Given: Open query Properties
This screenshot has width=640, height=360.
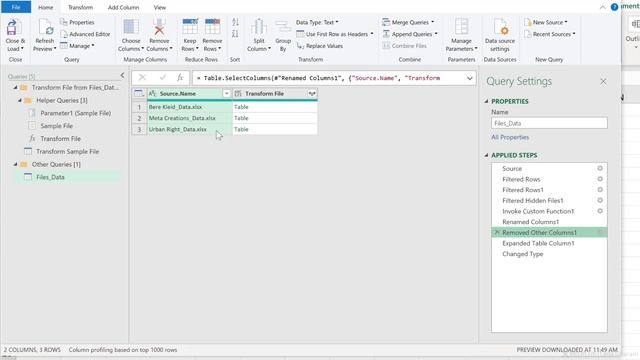Looking at the screenshot, I should [x=77, y=22].
